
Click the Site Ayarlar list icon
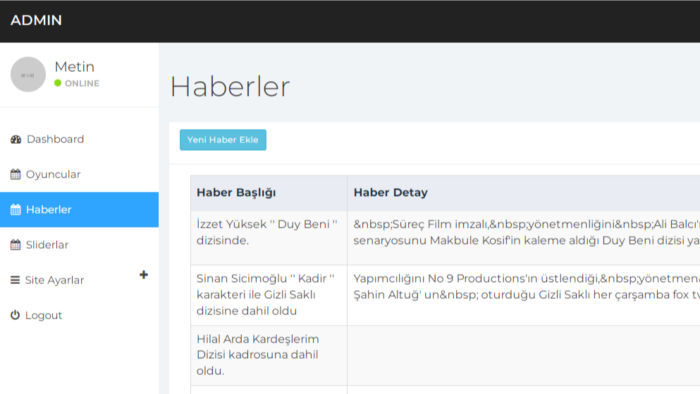15,280
